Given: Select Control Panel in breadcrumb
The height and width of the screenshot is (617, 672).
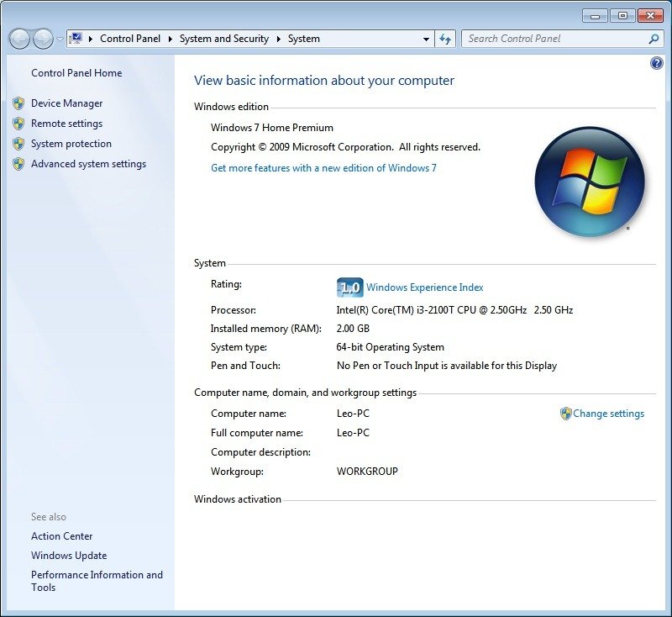Looking at the screenshot, I should (x=130, y=39).
